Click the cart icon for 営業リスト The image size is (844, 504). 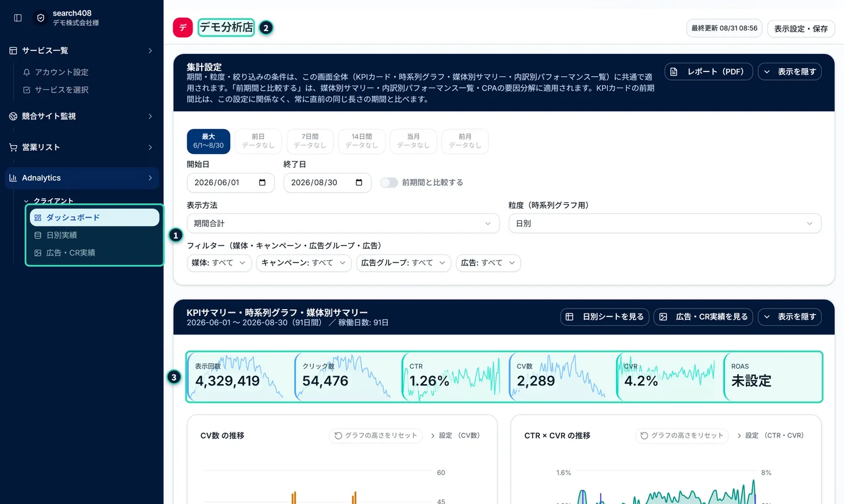pos(13,147)
